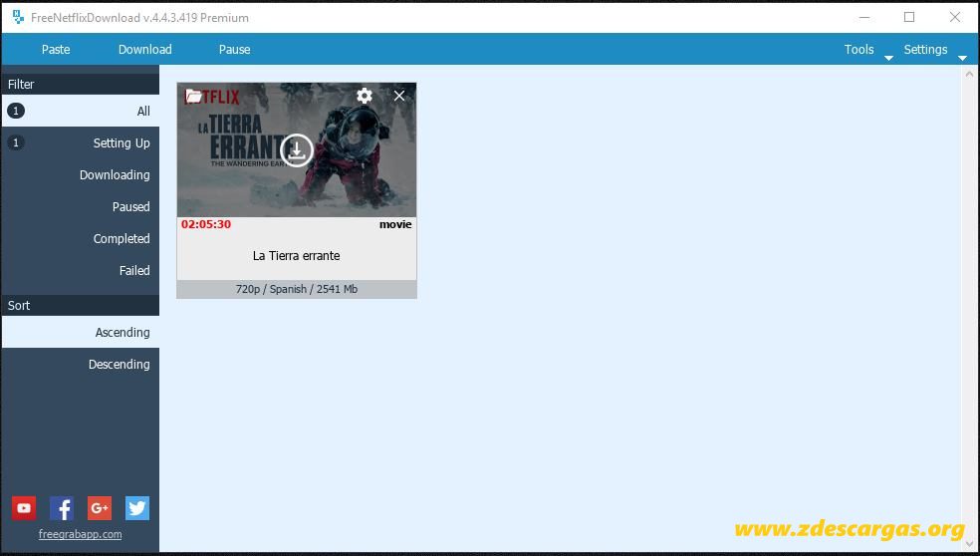This screenshot has width=980, height=556.
Task: Remove La Tierra errante card with X
Action: click(399, 96)
